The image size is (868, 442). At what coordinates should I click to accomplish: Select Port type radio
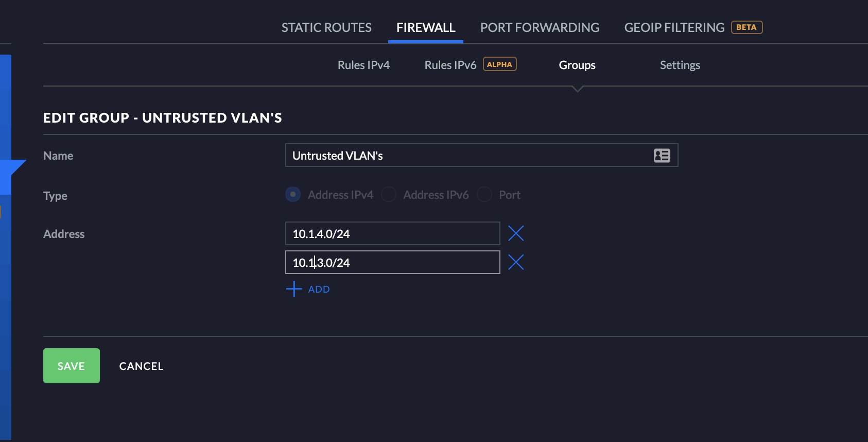[x=484, y=195]
